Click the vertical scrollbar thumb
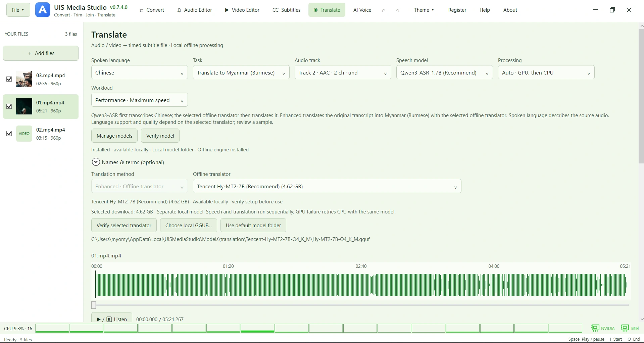Screen dimensions: 644x343 (641, 96)
